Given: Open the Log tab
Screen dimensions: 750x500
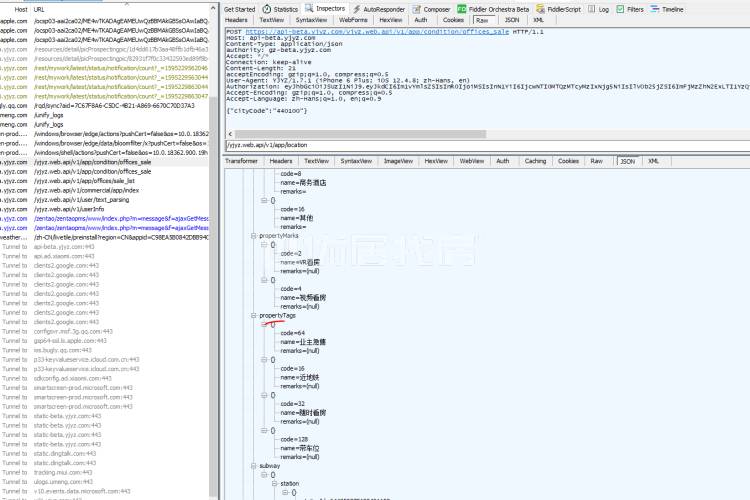Looking at the screenshot, I should 599,9.
